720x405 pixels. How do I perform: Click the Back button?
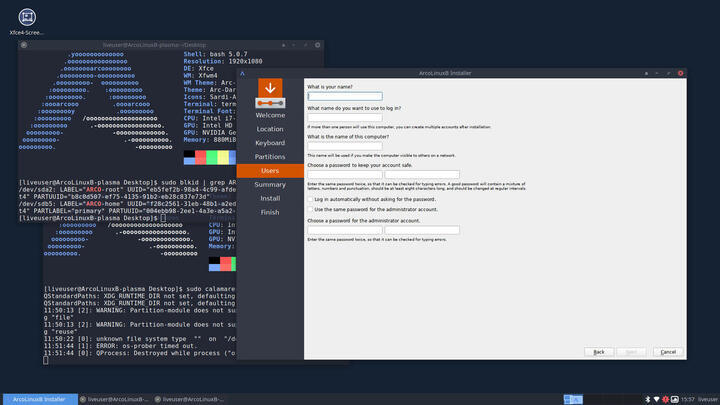[x=599, y=352]
